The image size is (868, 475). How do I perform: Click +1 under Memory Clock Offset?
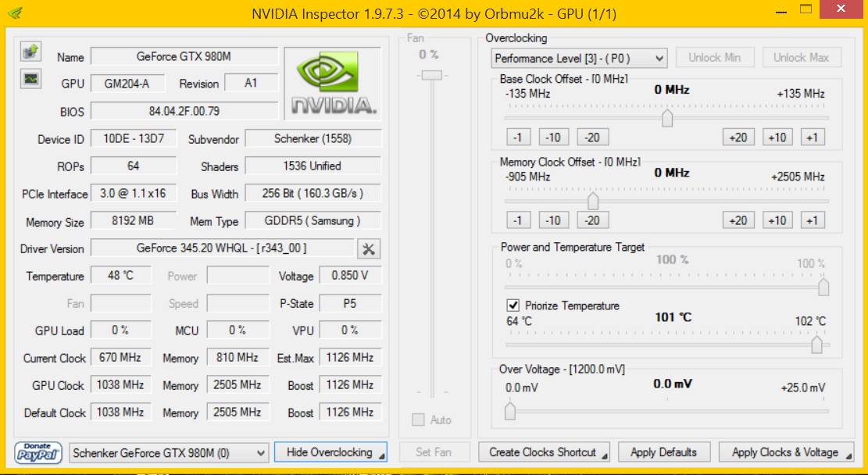point(813,220)
